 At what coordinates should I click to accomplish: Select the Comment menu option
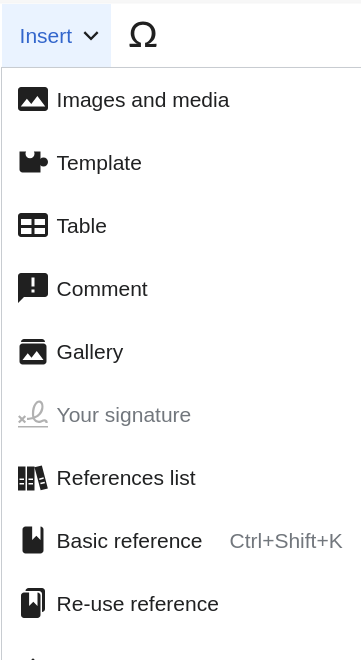[x=181, y=289]
